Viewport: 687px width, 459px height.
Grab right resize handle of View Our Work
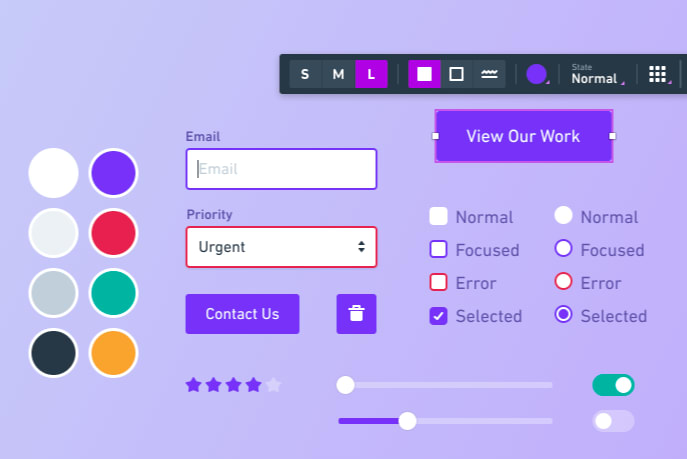(x=613, y=136)
